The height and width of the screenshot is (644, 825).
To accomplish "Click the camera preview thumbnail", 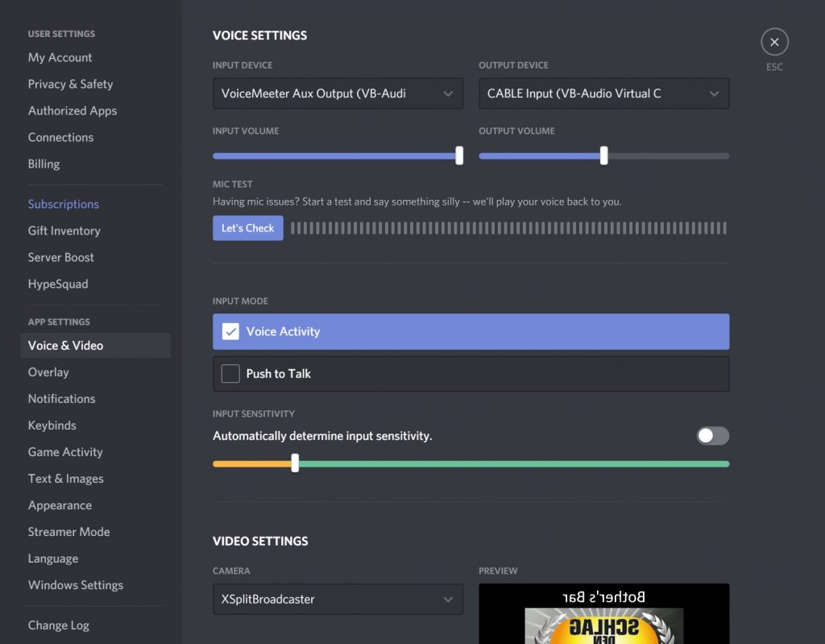I will (604, 613).
